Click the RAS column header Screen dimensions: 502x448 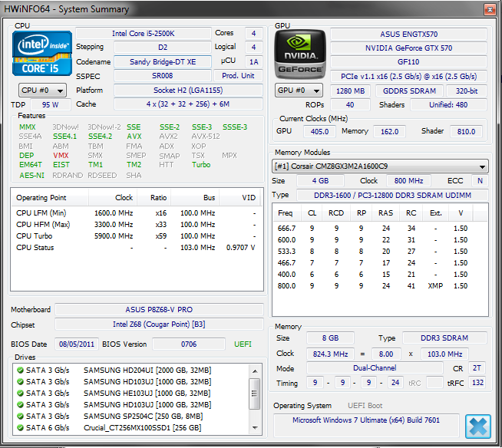pos(386,212)
